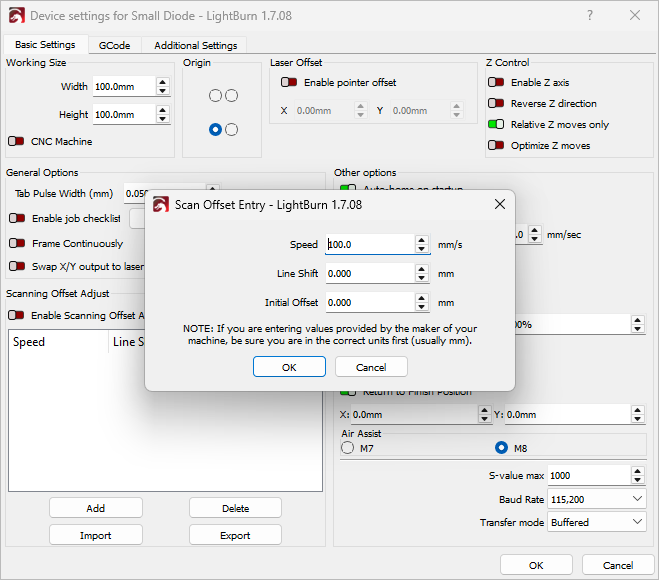Image resolution: width=659 pixels, height=580 pixels.
Task: Turn off Relative Z moves only
Action: pos(496,124)
